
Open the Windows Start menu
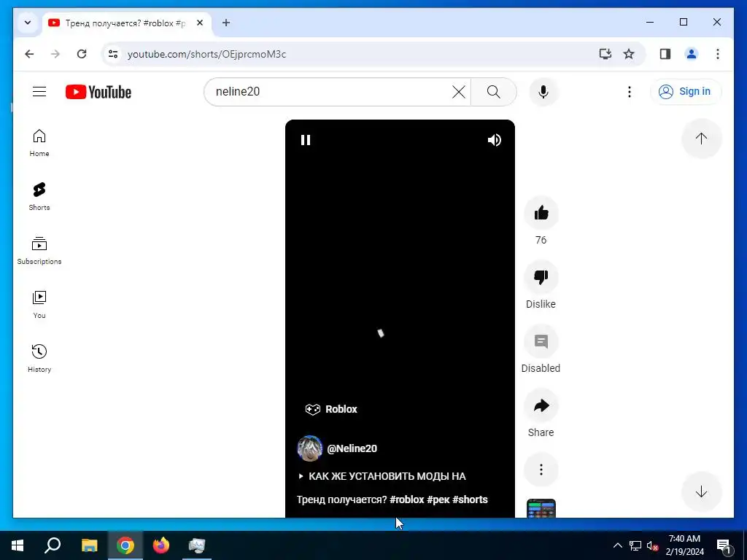pos(18,545)
